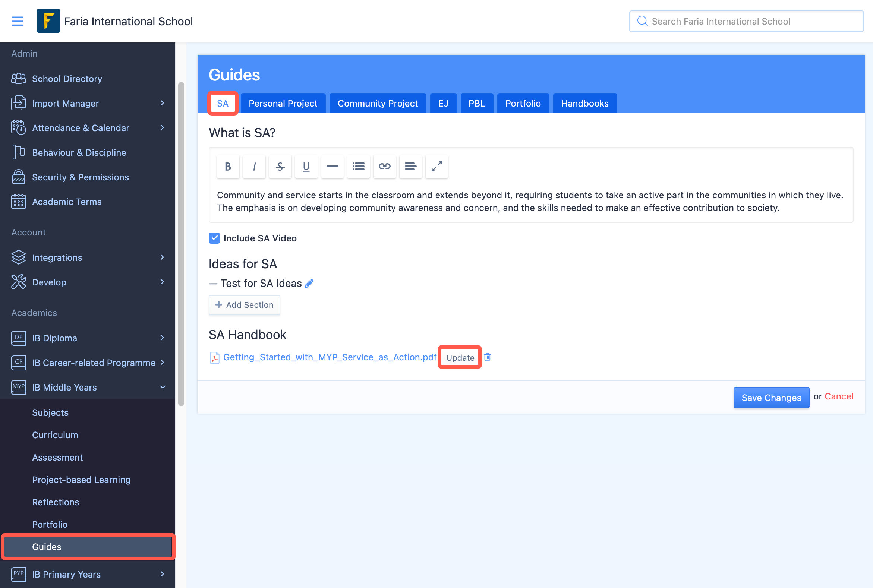This screenshot has width=873, height=588.
Task: Click the Develop tools icon
Action: (18, 282)
